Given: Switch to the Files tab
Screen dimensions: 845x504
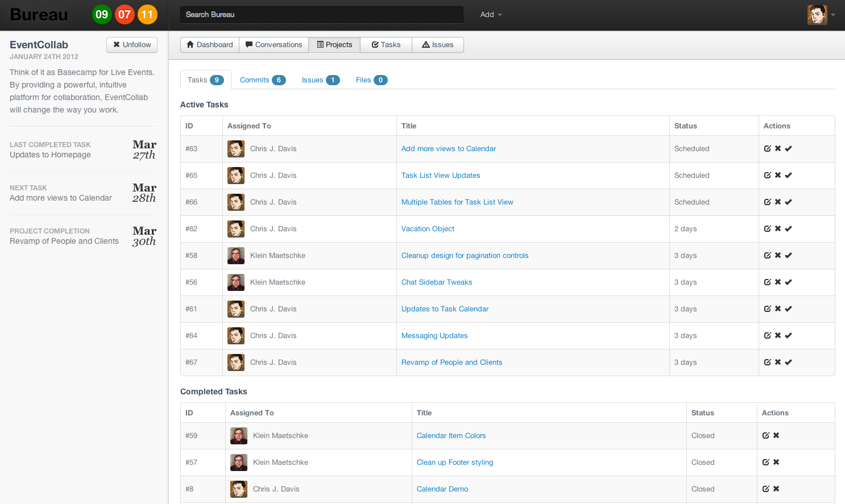Looking at the screenshot, I should coord(371,80).
